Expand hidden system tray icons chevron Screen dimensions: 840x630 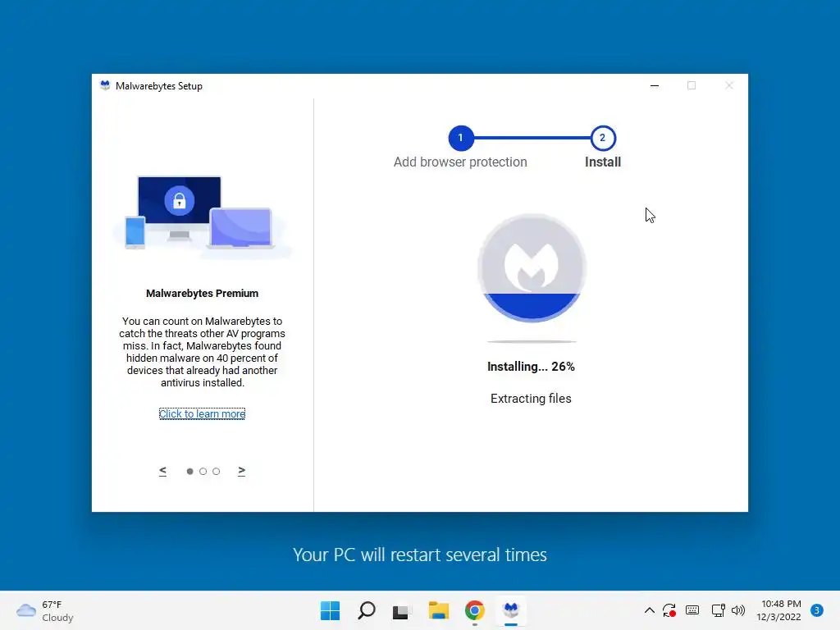point(650,610)
